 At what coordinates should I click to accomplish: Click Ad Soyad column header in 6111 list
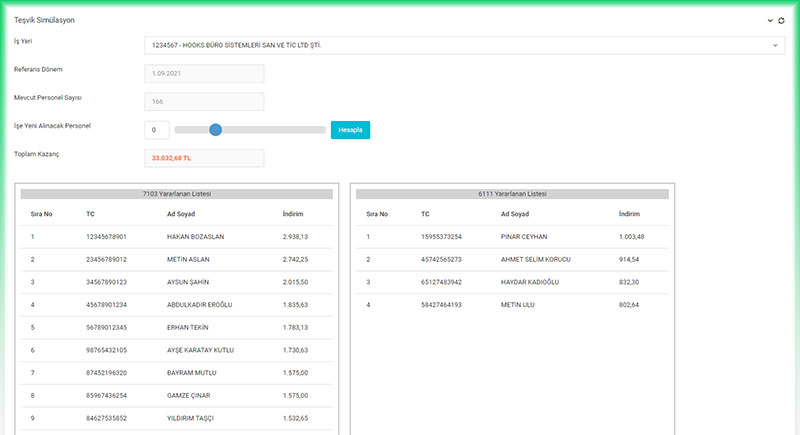pyautogui.click(x=516, y=214)
